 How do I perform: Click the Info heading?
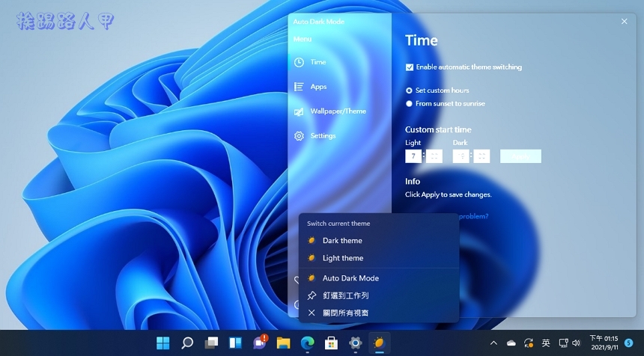(413, 181)
